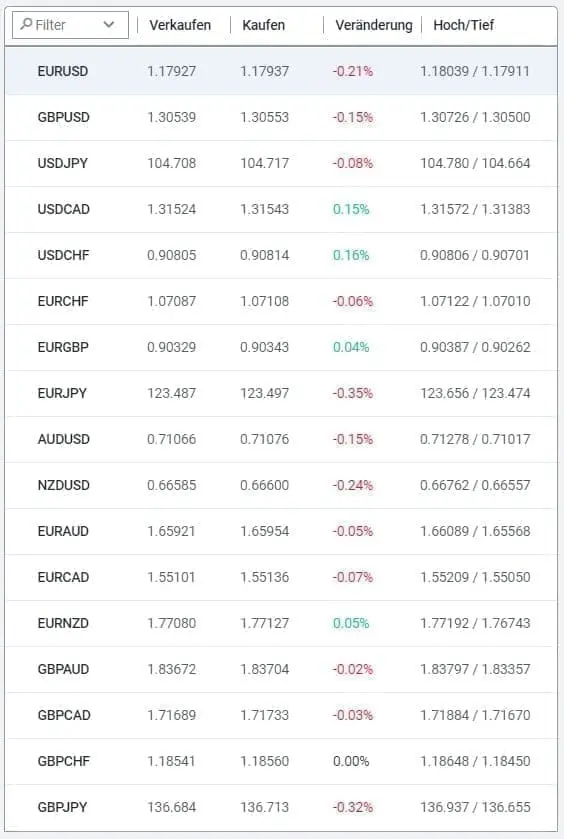Select the EURJPY row
Viewport: 564px width, 839px height.
pos(281,393)
